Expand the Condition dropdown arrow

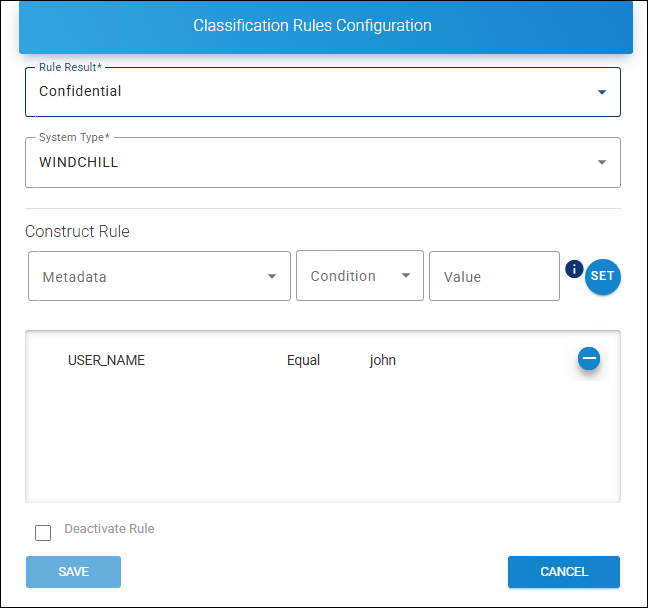406,276
